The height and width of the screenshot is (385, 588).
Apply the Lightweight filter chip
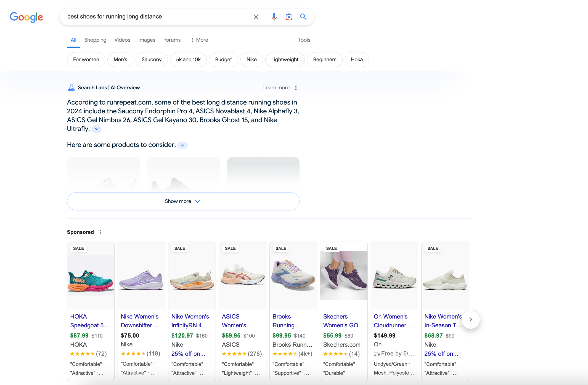click(x=285, y=60)
